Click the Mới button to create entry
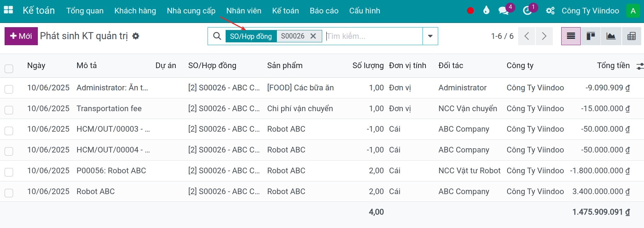Viewport: 644px width, 228px height. pyautogui.click(x=21, y=36)
